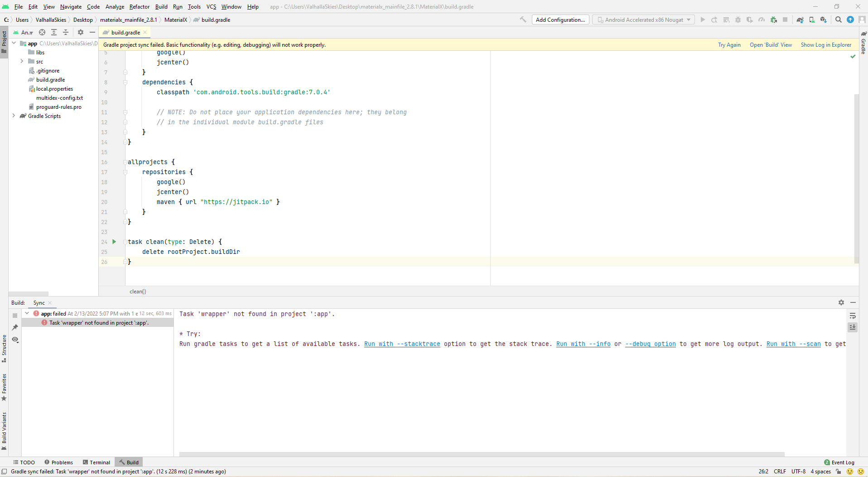Toggle tool window bars icon in status bar corner
The image size is (868, 477).
(x=4, y=472)
